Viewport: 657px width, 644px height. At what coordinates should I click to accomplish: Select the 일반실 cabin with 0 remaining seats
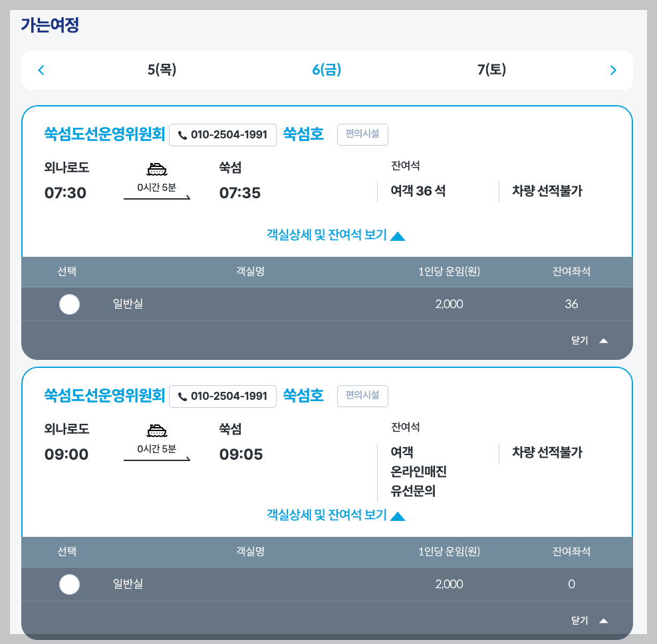69,584
